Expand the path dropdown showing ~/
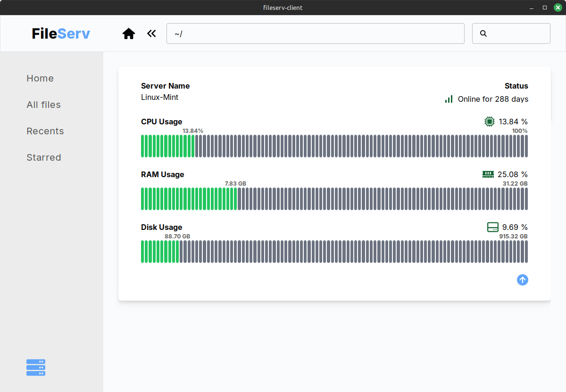 coord(315,33)
